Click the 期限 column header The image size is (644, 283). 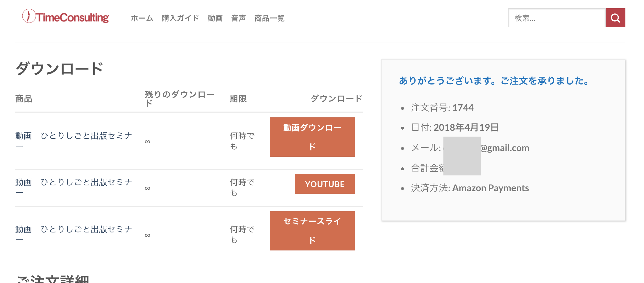click(238, 99)
